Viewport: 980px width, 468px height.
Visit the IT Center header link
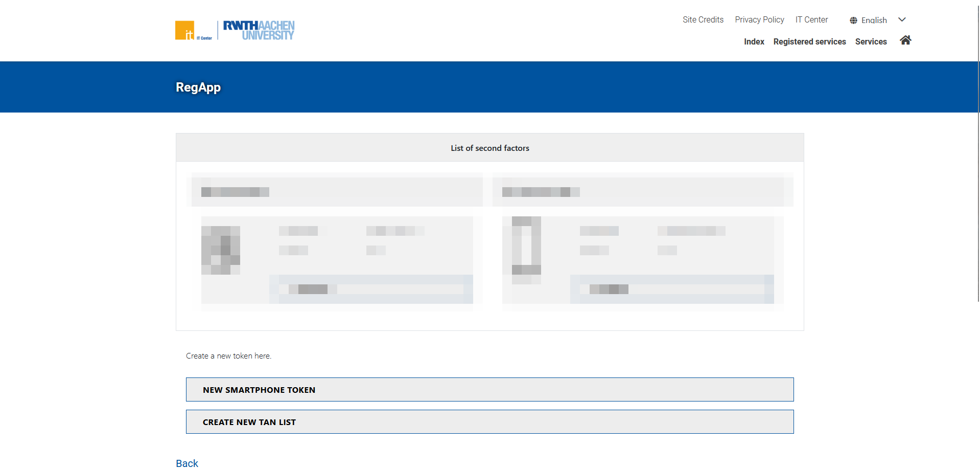pyautogui.click(x=811, y=20)
